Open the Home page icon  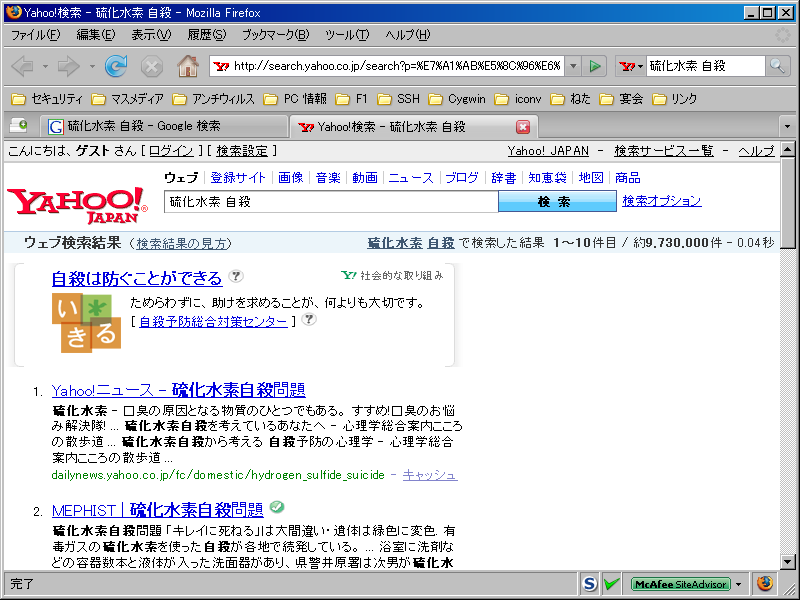(187, 66)
